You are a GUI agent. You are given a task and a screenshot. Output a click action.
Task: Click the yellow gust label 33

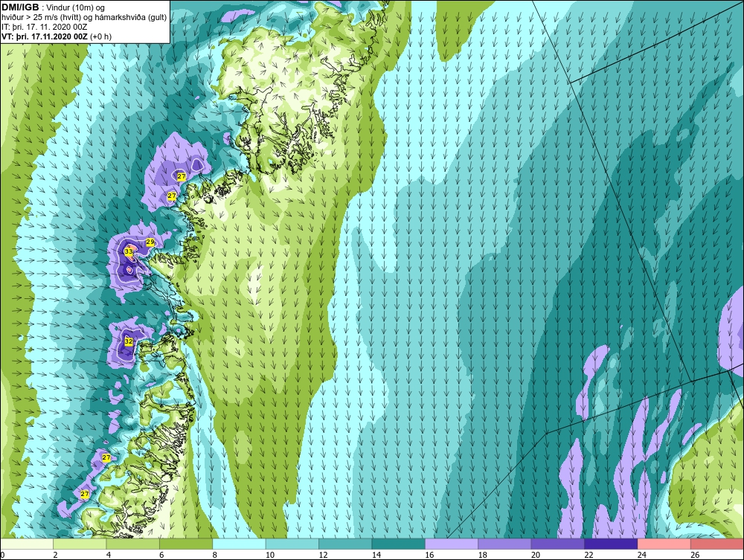(129, 251)
